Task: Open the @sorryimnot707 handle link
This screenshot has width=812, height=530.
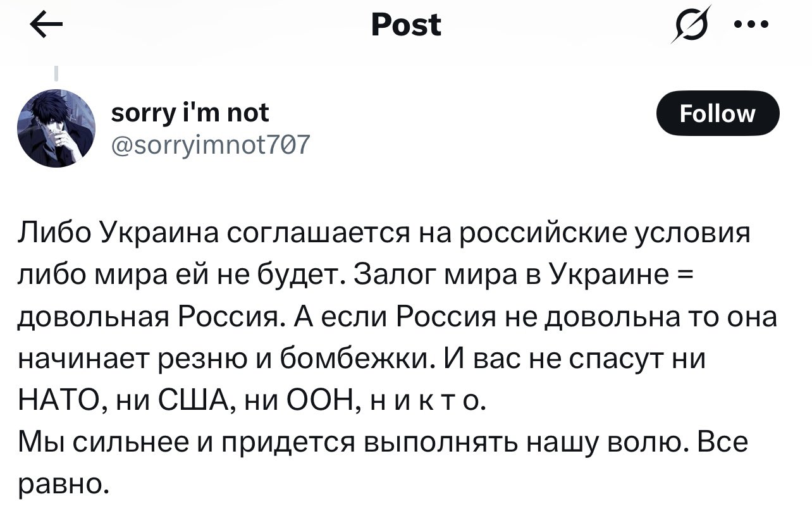Action: (x=210, y=145)
